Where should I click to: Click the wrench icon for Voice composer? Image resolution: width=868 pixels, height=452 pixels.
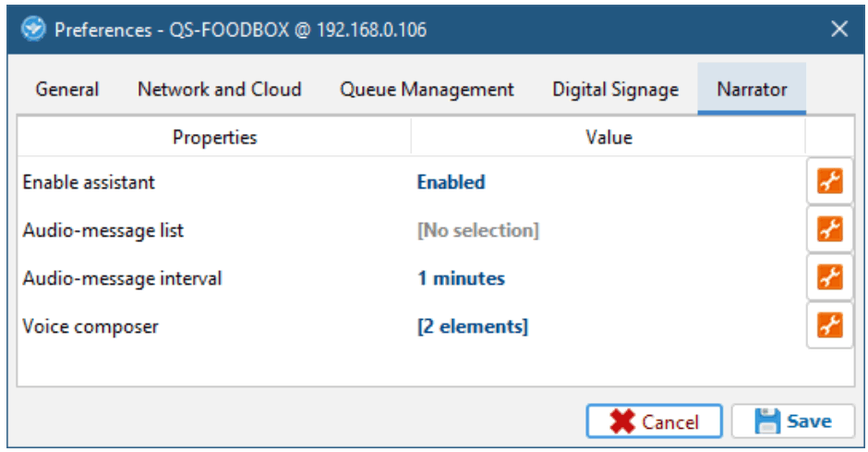click(830, 325)
